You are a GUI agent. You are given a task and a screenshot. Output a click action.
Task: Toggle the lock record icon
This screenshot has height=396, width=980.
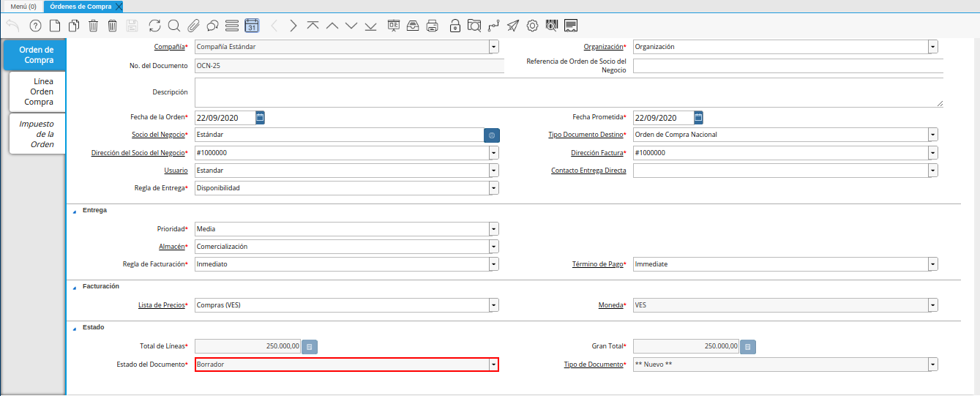click(x=455, y=26)
